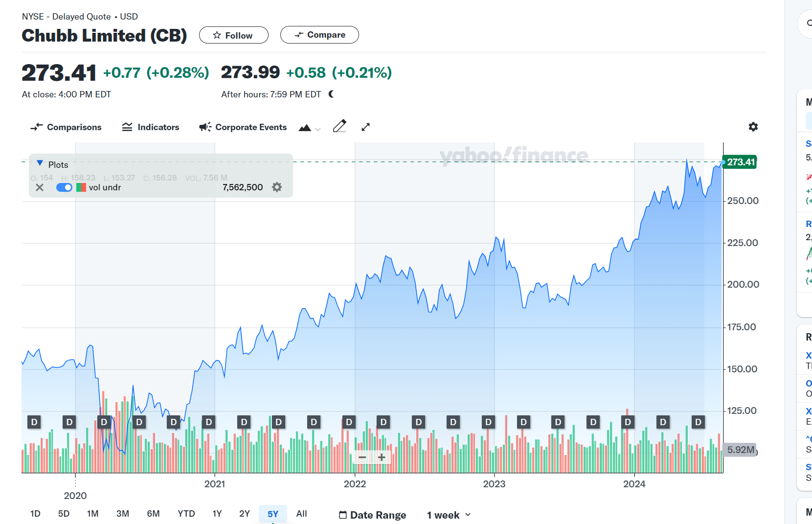The image size is (812, 524).
Task: Open the chart type mountain selector
Action: [310, 128]
